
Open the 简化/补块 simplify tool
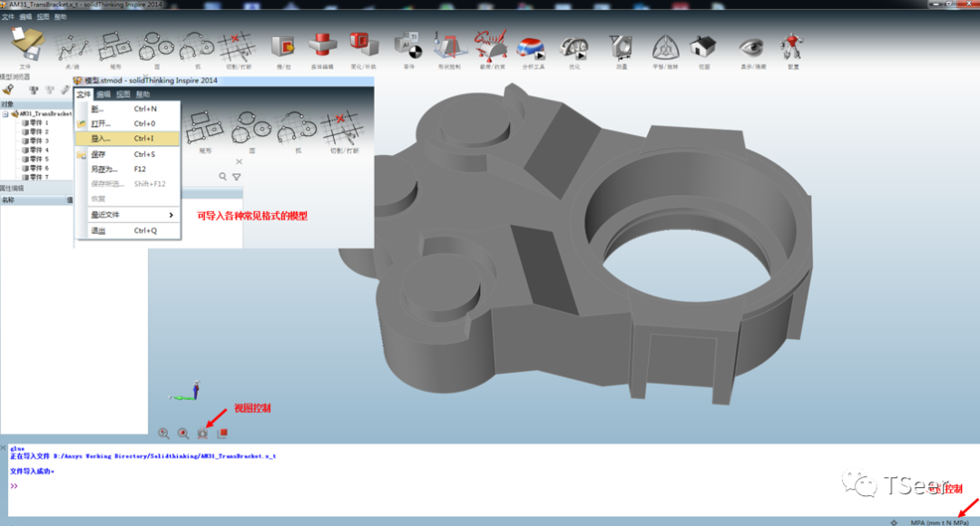[364, 46]
